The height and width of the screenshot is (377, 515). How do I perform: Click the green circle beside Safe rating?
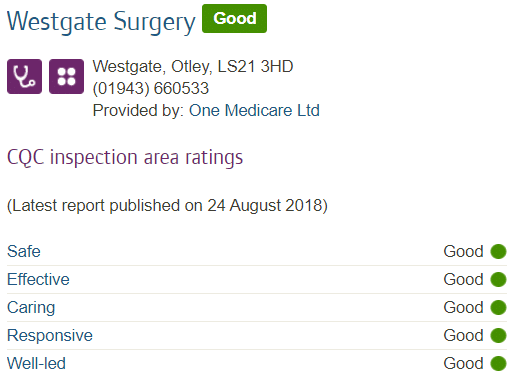pyautogui.click(x=498, y=251)
